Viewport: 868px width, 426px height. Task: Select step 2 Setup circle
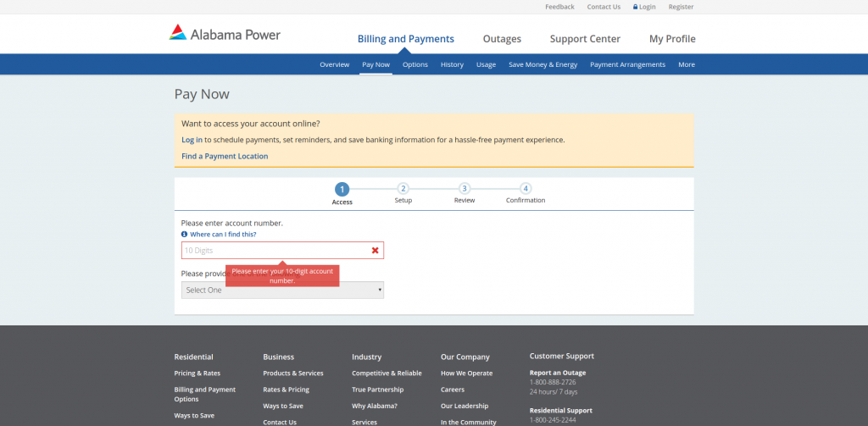(x=403, y=189)
